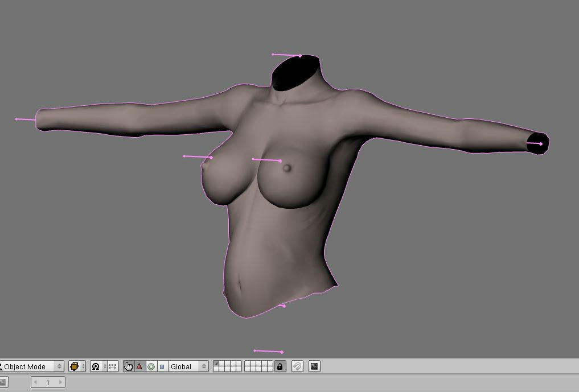The image size is (579, 392).
Task: Select the first active layer button
Action: [216, 364]
